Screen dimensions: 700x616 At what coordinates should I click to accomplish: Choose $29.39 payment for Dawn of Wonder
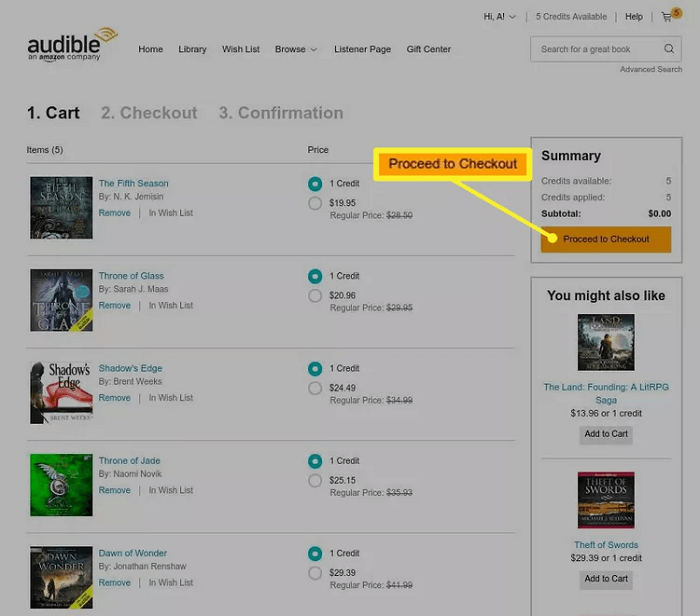pyautogui.click(x=315, y=573)
